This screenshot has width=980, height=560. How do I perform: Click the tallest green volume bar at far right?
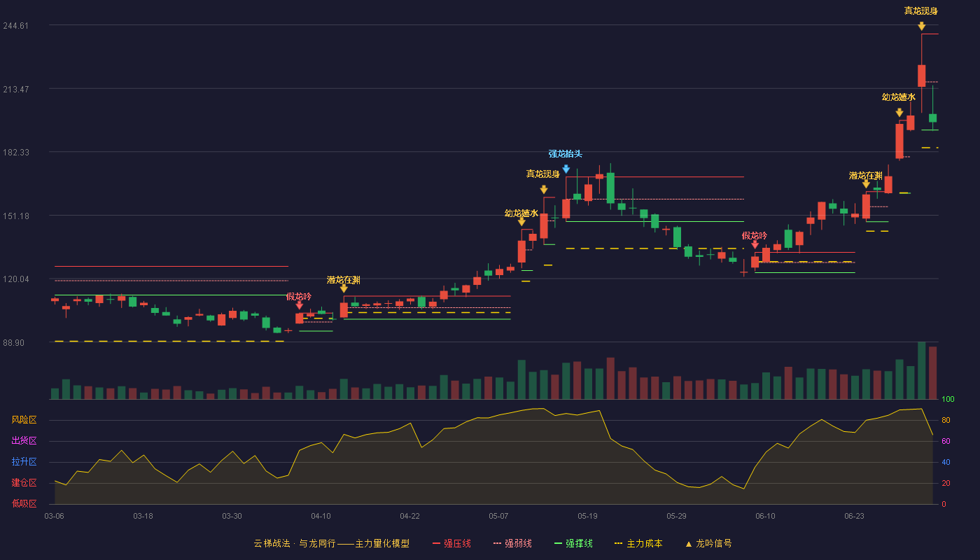pos(922,370)
